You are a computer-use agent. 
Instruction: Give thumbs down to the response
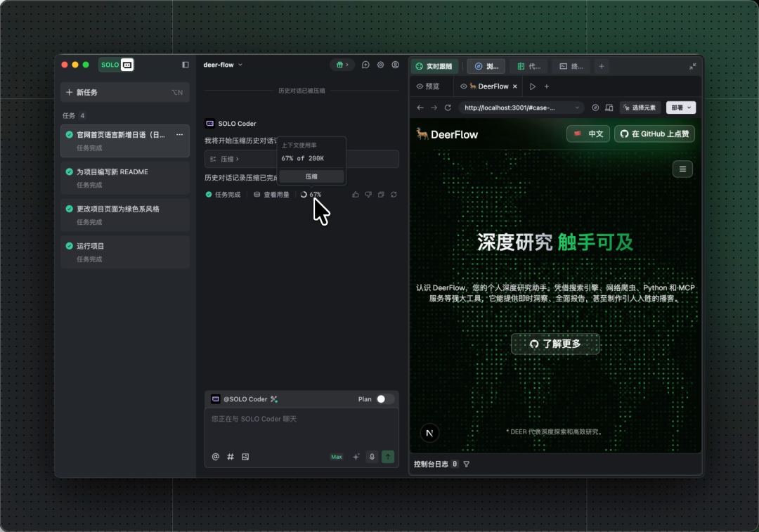tap(368, 195)
